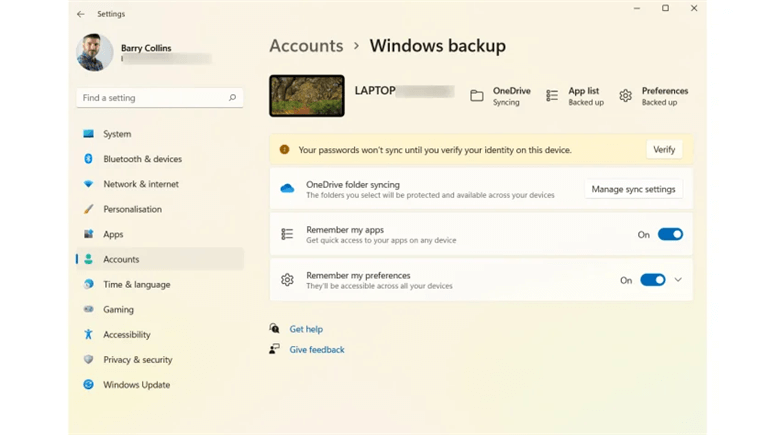Viewport: 775px width, 435px height.
Task: Close the Settings window
Action: click(694, 8)
